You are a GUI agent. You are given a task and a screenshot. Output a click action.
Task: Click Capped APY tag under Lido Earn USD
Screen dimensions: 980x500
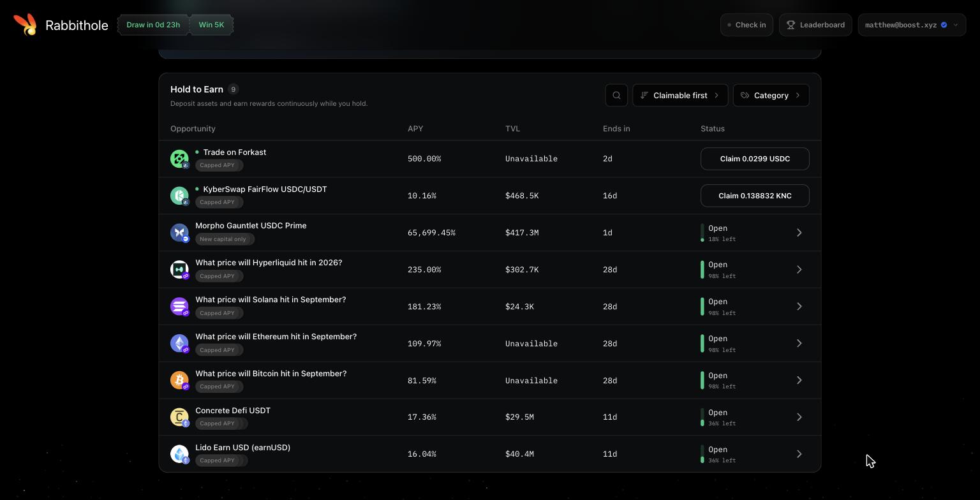(221, 460)
